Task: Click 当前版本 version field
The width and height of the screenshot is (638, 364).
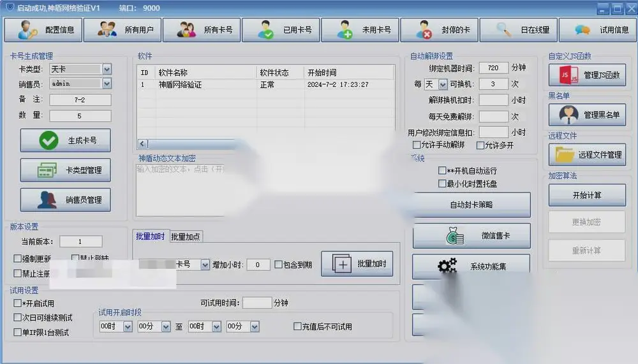Action: click(x=80, y=242)
